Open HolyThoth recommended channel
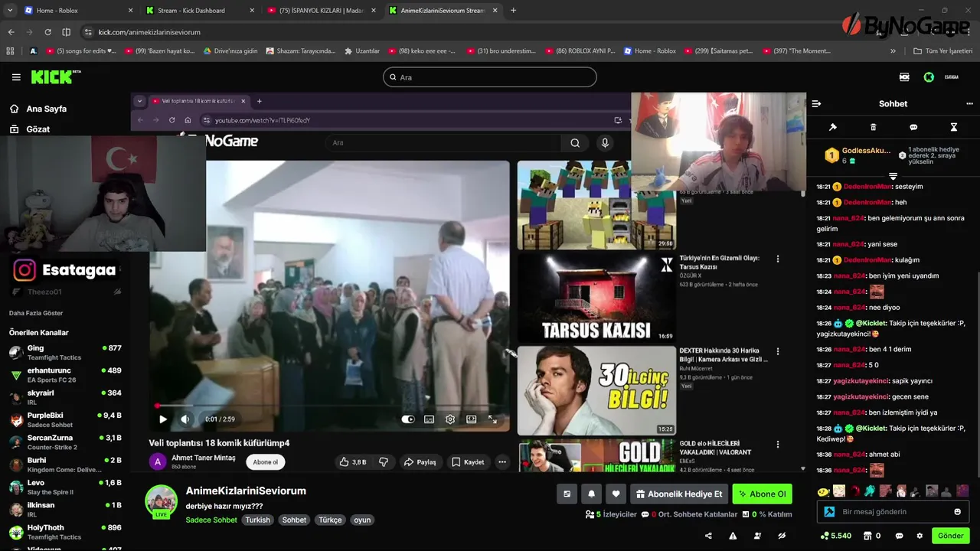This screenshot has width=980, height=551. tap(65, 532)
